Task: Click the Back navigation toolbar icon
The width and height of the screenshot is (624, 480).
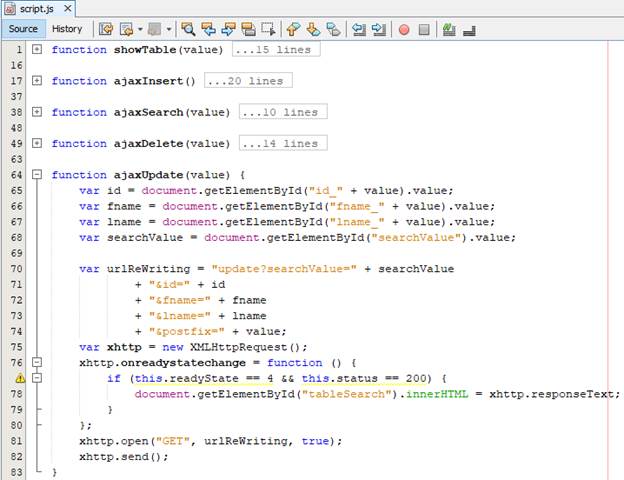Action: point(127,29)
